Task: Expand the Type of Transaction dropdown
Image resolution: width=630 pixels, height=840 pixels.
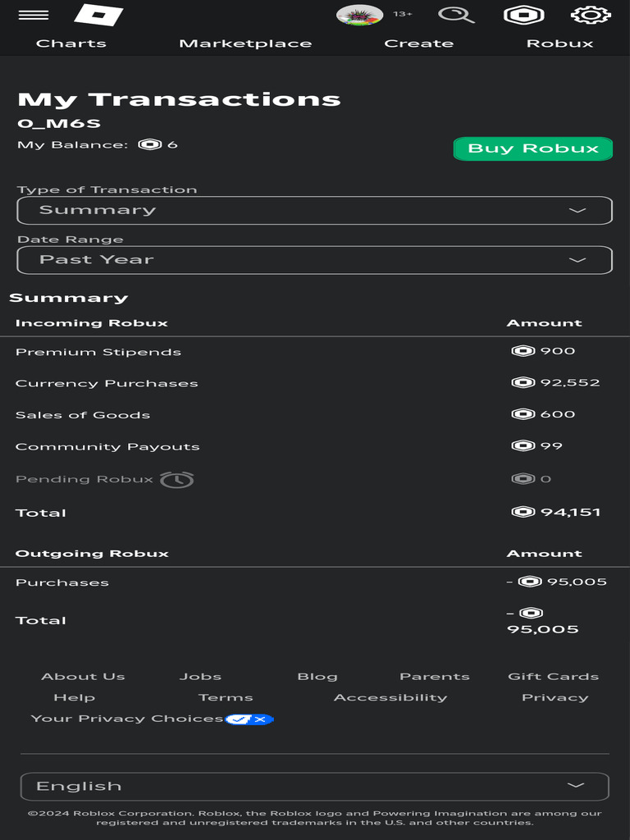Action: (x=314, y=211)
